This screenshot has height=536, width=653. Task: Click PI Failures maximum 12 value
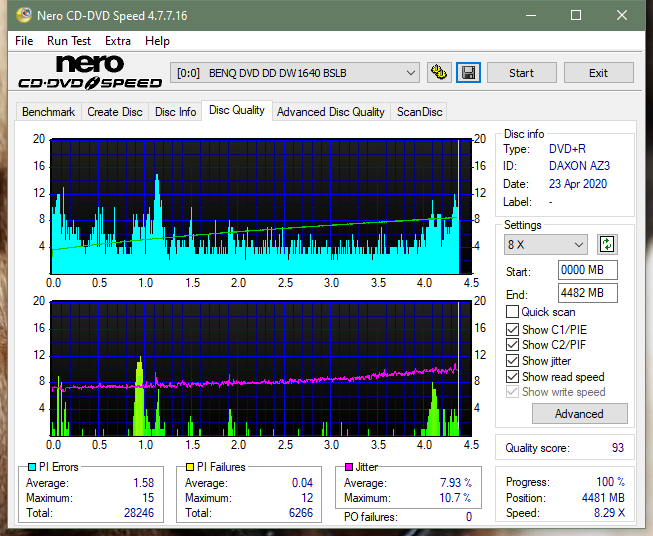tap(307, 498)
